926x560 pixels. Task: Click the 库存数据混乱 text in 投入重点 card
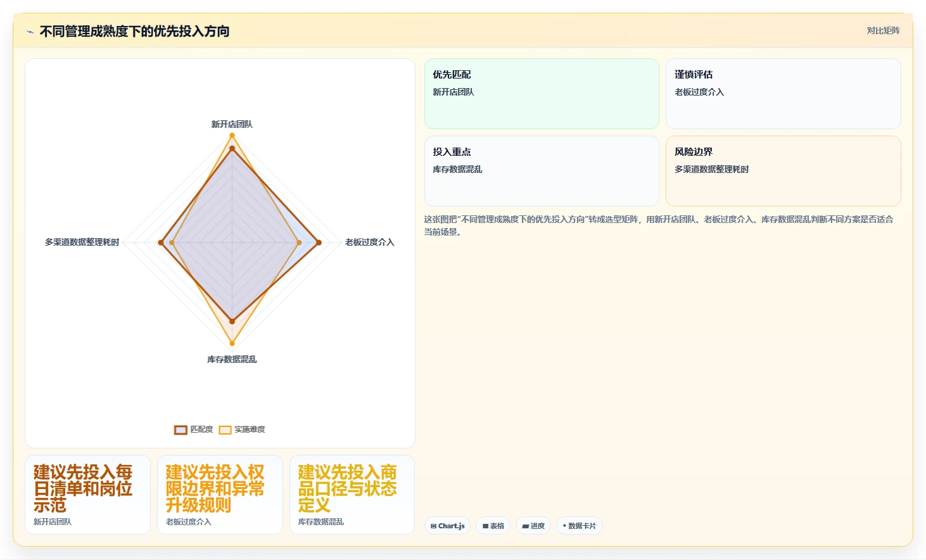(457, 169)
